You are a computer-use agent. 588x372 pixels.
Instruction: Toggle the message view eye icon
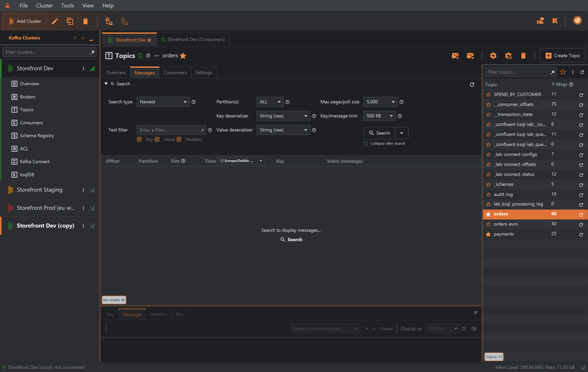[x=474, y=328]
